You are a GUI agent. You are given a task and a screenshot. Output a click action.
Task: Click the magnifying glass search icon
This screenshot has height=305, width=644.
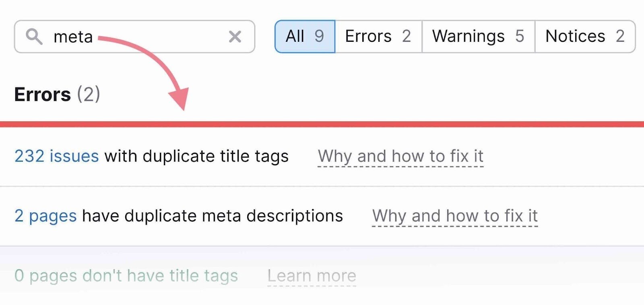(x=35, y=37)
